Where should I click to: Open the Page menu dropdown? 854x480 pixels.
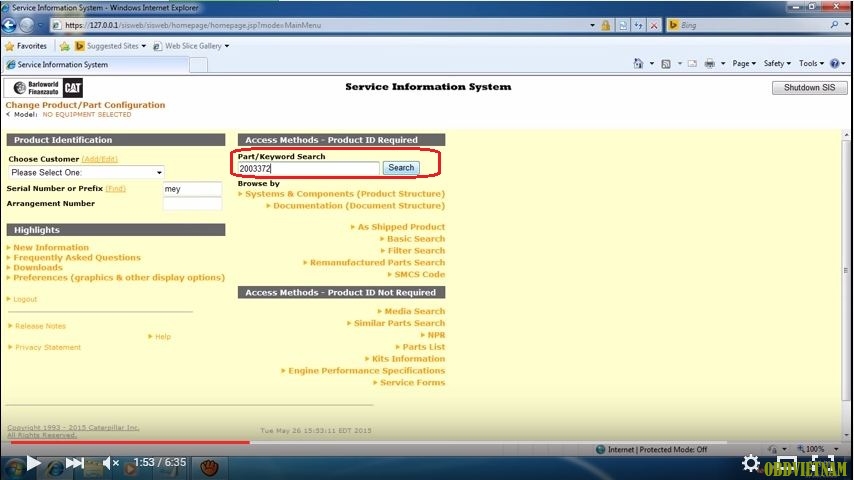pos(743,63)
